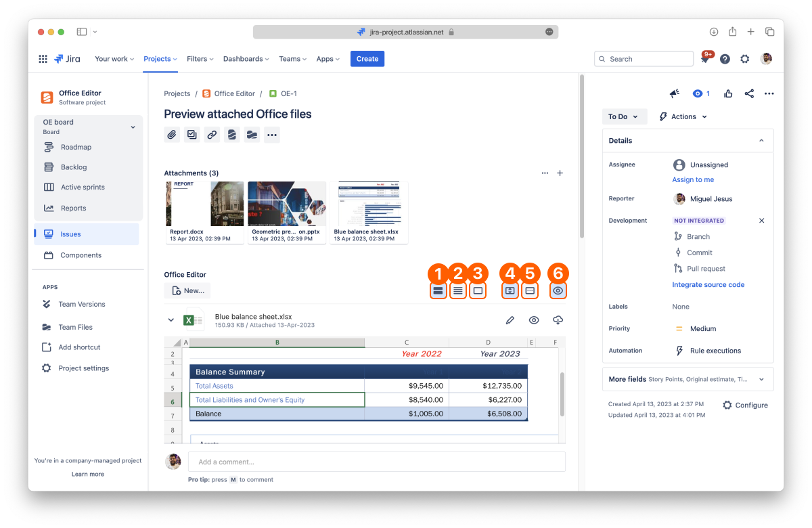Toggle preview eye for Blue balance sheet.xlsx
Image resolution: width=812 pixels, height=528 pixels.
[x=534, y=320]
